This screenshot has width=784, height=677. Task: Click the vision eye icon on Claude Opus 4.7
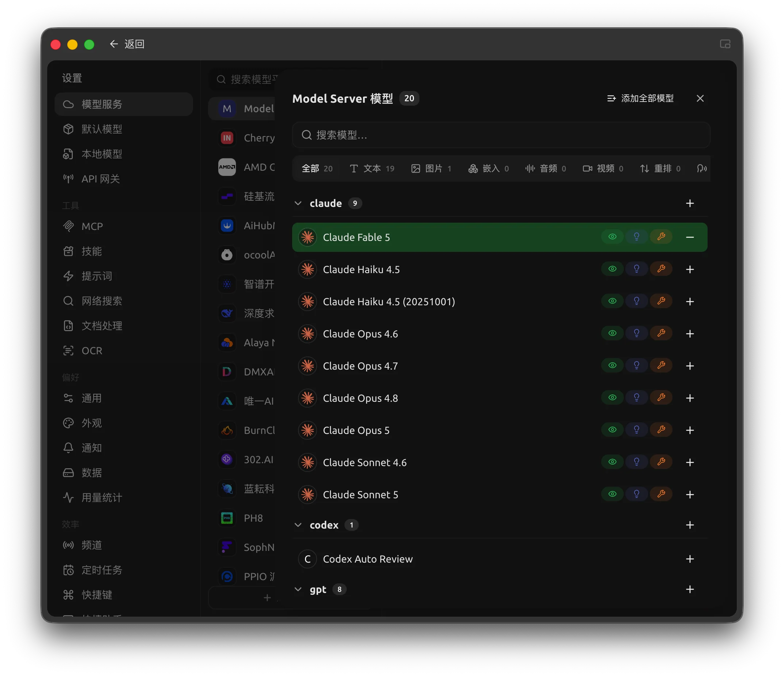[x=612, y=365]
